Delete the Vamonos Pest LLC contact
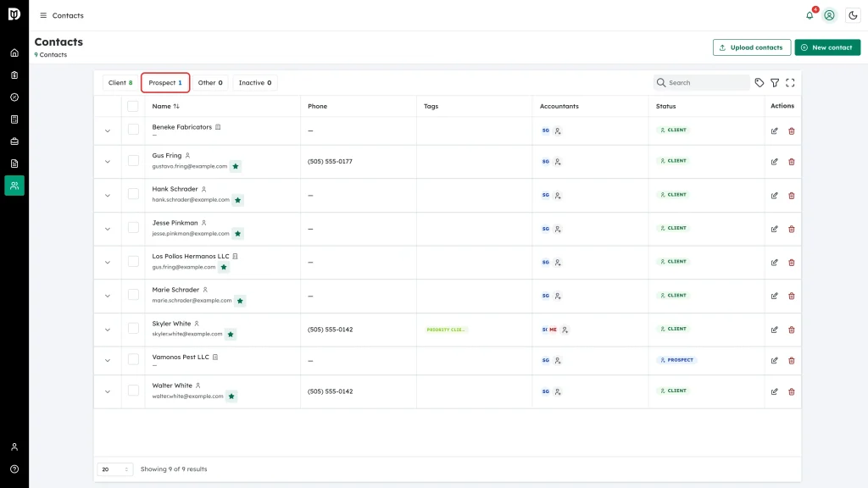 [x=792, y=361]
